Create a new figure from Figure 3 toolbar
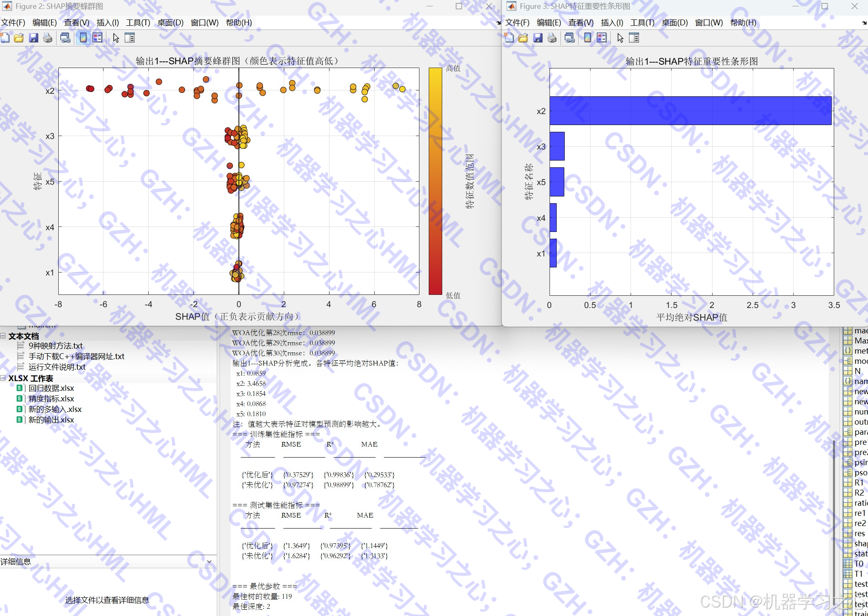The width and height of the screenshot is (868, 616). pos(510,38)
